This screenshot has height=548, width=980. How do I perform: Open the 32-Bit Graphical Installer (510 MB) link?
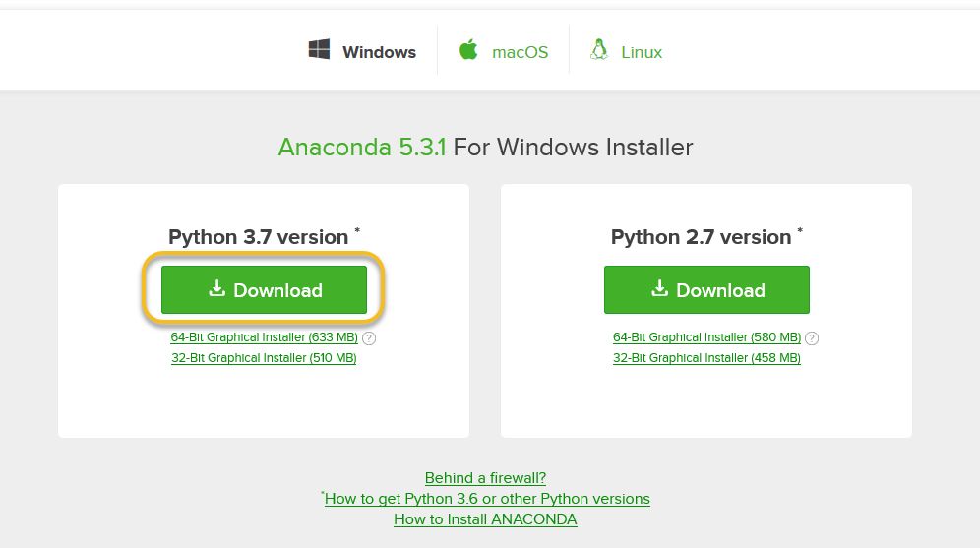click(264, 358)
